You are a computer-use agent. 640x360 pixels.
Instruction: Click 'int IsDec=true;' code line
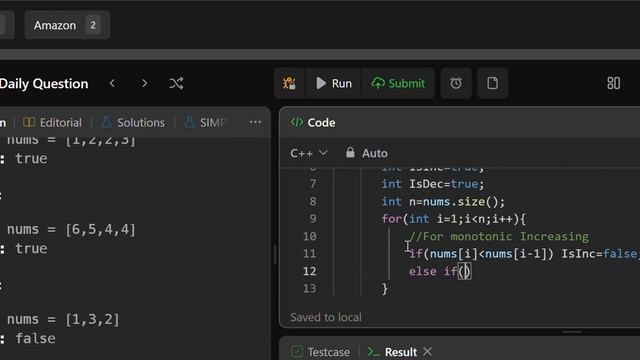pos(433,184)
